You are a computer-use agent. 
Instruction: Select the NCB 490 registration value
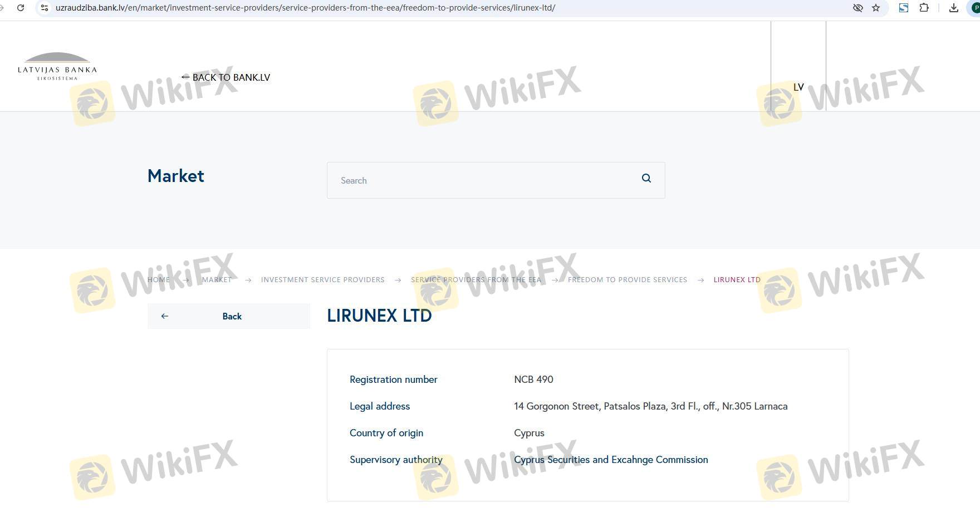pos(533,380)
